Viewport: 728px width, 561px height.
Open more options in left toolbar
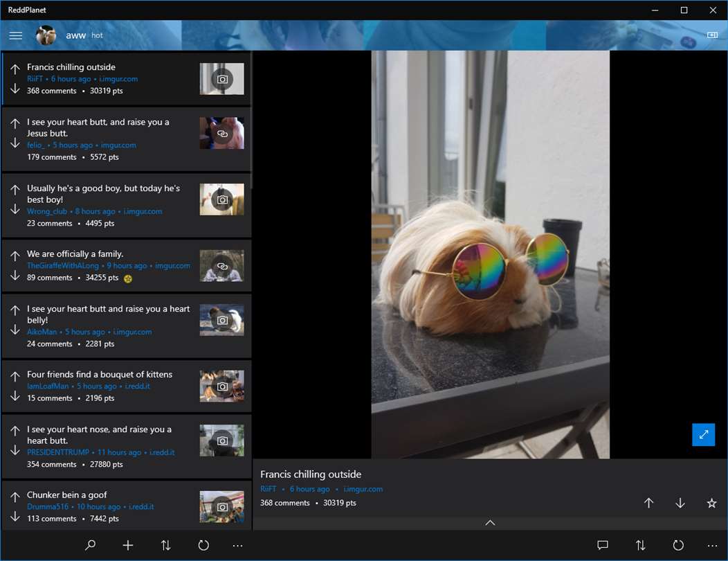[x=237, y=546]
